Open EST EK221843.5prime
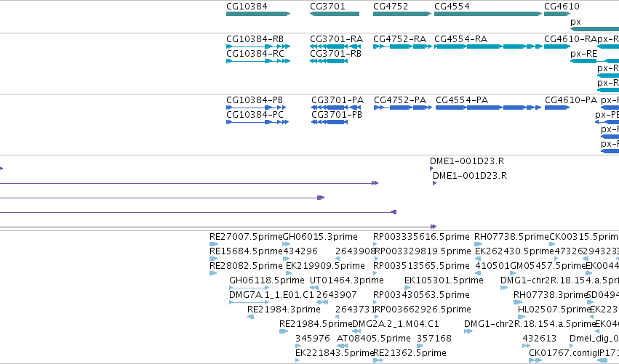The height and width of the screenshot is (364, 619). point(335,353)
